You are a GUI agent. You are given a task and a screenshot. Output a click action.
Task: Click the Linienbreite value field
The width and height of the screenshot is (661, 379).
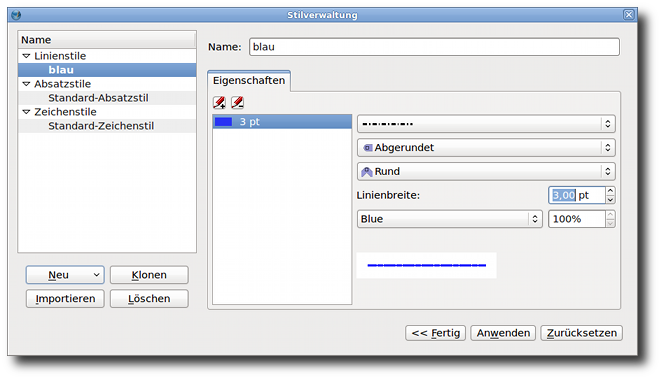pos(577,195)
